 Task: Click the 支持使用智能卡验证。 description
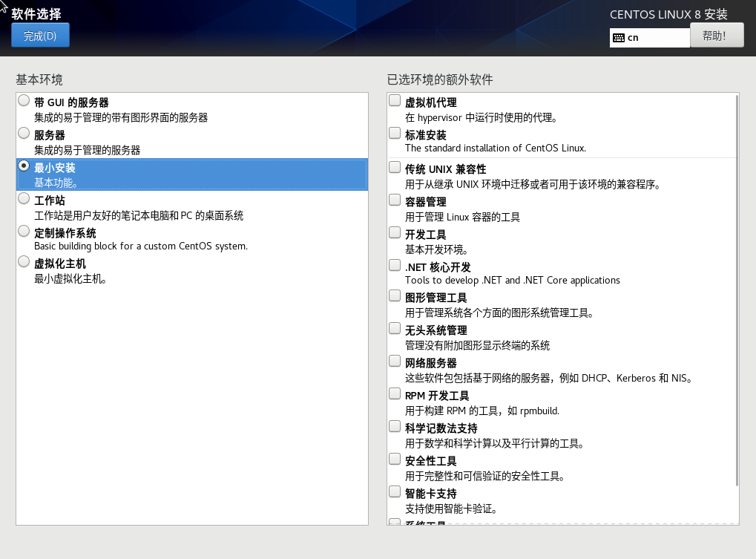pos(451,509)
